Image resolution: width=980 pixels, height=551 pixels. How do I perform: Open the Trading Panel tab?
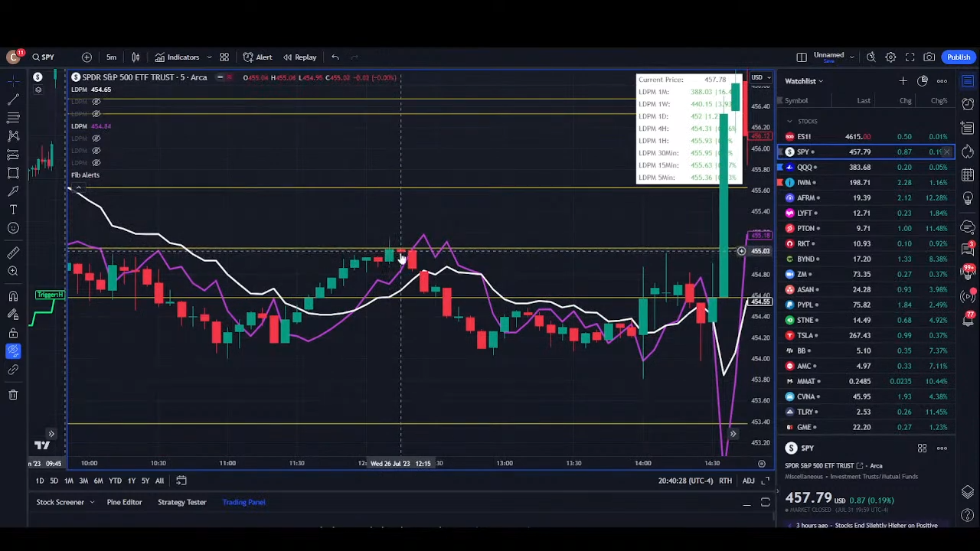pyautogui.click(x=243, y=503)
